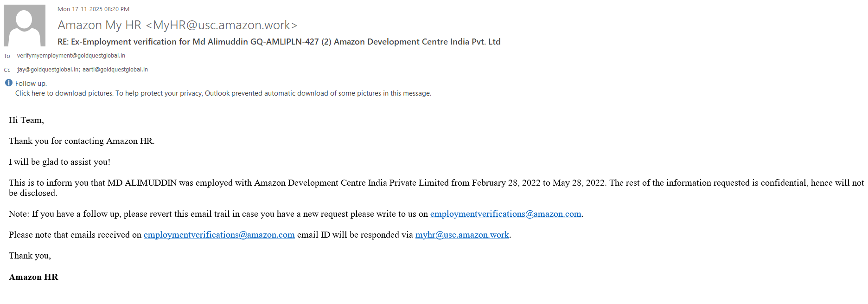Open employmentverifications@amazon.com link after "emails received on"
Viewport: 868px width, 304px height.
pos(219,235)
